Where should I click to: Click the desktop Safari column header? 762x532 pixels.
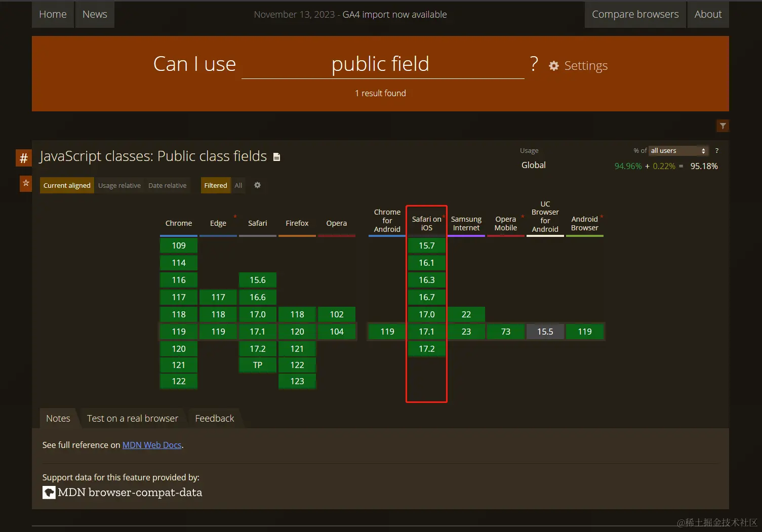click(x=258, y=223)
